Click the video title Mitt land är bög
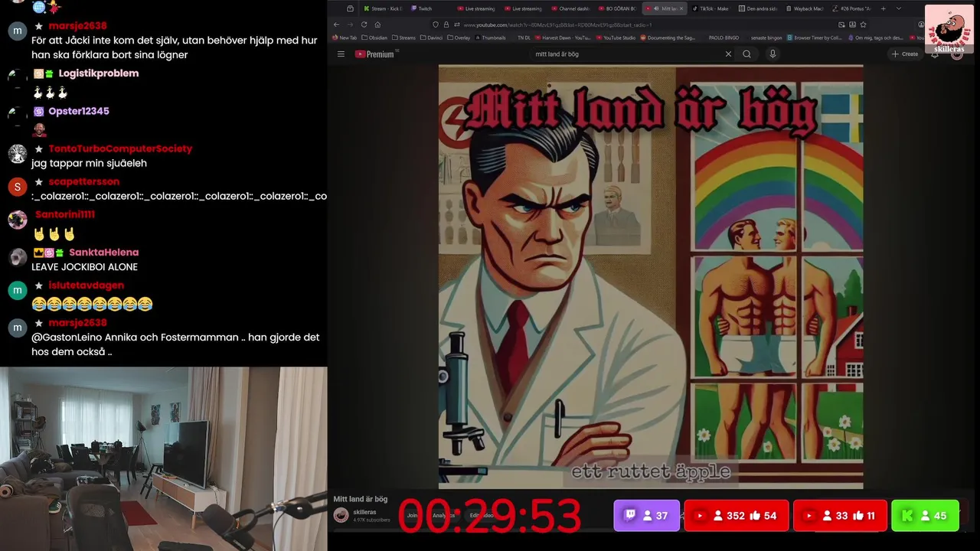Viewport: 980px width, 551px height. coord(360,499)
